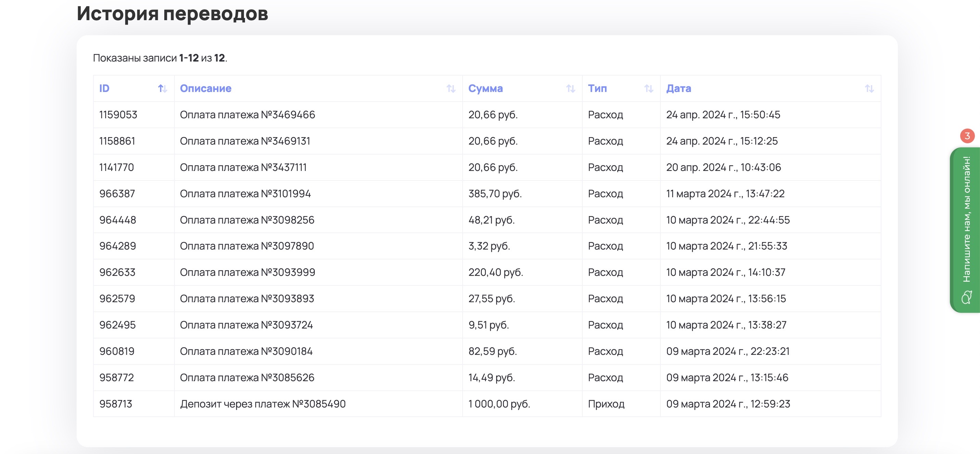Click sort arrows icon in Тип column
Screen dimensions: 980x454
point(649,89)
